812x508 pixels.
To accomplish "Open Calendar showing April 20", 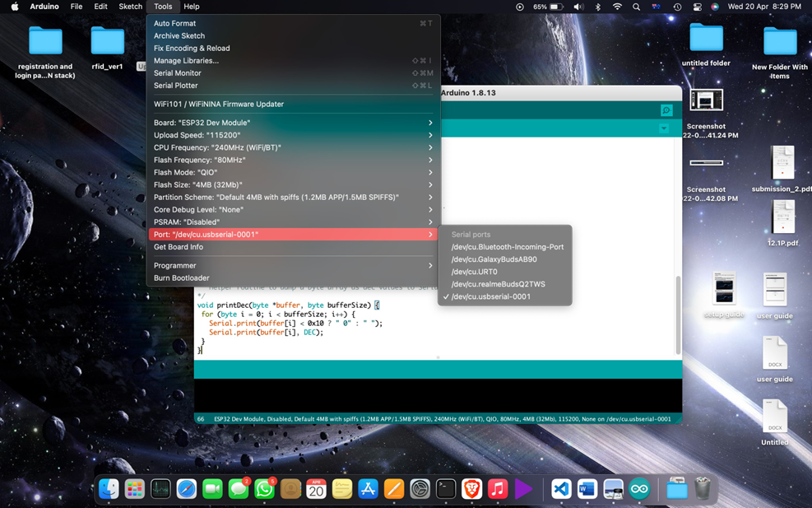I will pyautogui.click(x=317, y=489).
